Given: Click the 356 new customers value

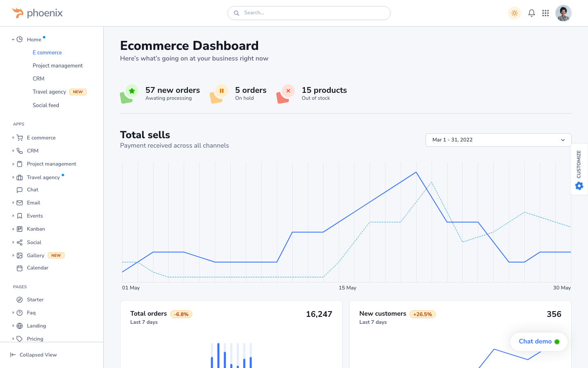Looking at the screenshot, I should [x=554, y=314].
